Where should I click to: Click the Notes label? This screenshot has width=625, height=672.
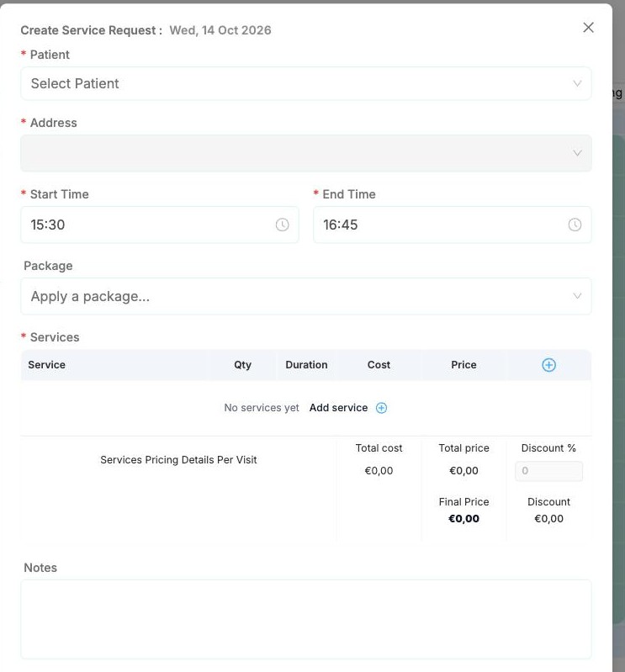[40, 568]
